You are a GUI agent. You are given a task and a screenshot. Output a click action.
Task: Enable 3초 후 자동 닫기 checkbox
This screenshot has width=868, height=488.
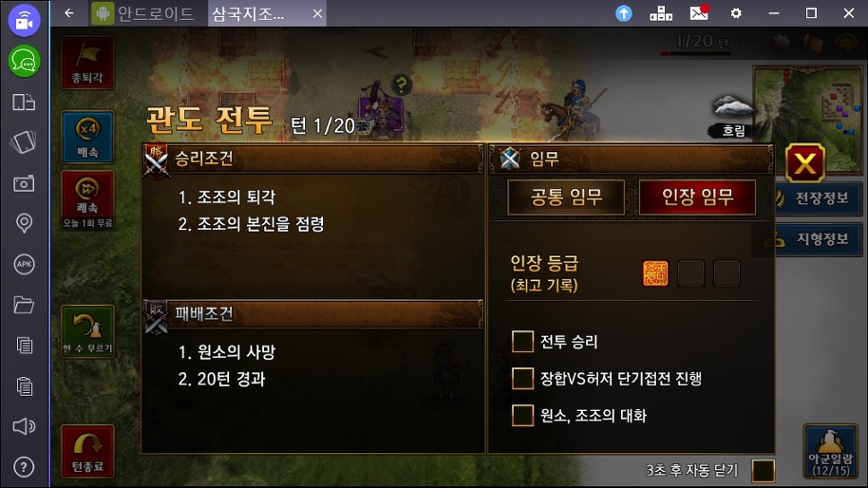click(x=762, y=470)
